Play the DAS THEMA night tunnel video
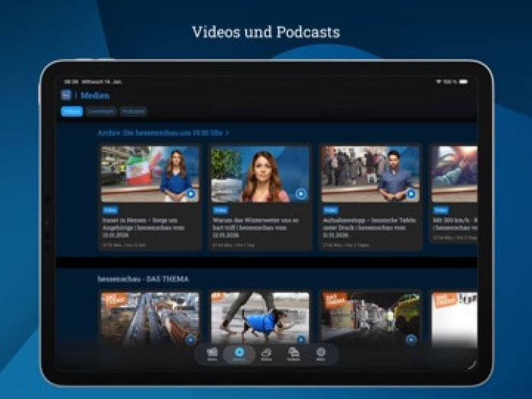This screenshot has width=532, height=399. [x=411, y=339]
